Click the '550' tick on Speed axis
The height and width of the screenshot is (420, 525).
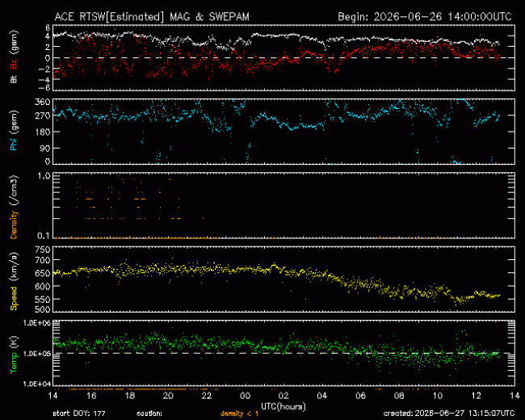[x=43, y=300]
